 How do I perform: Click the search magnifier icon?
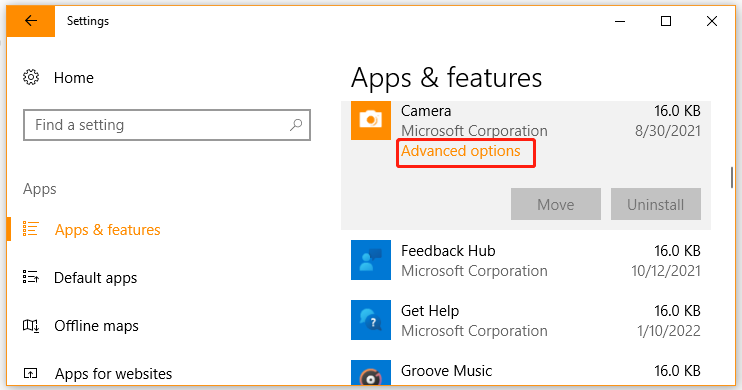[296, 125]
